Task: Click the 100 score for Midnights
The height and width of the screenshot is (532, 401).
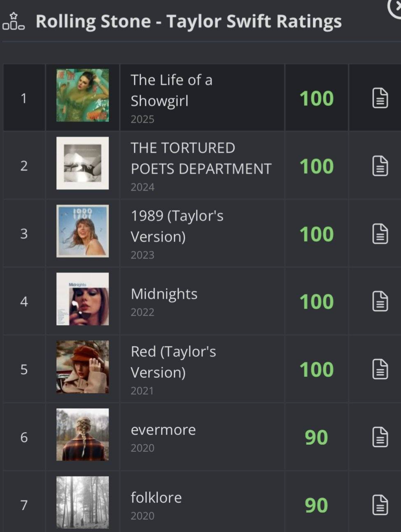Action: click(x=316, y=302)
